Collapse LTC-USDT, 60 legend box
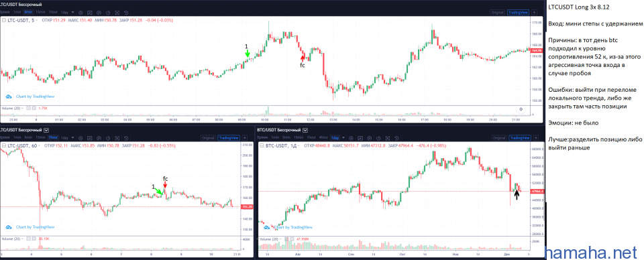The image size is (644, 260). pos(4,145)
